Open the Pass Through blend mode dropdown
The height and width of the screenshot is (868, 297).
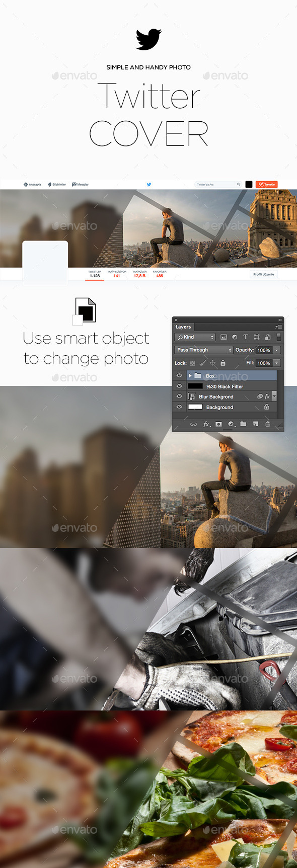point(204,350)
